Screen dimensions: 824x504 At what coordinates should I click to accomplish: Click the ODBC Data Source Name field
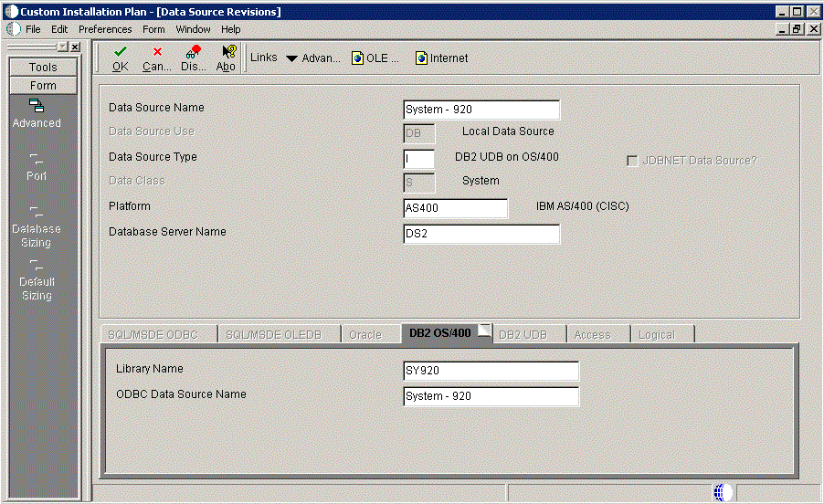pyautogui.click(x=491, y=396)
